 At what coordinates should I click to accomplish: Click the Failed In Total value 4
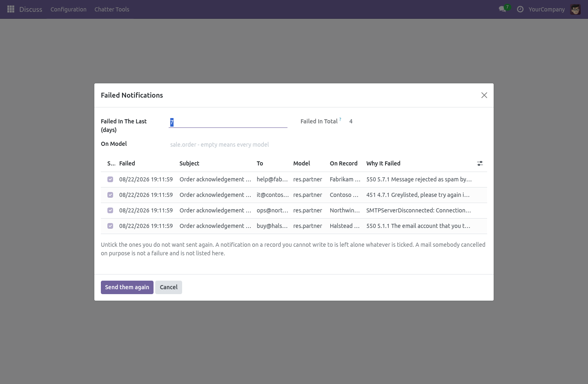tap(351, 121)
